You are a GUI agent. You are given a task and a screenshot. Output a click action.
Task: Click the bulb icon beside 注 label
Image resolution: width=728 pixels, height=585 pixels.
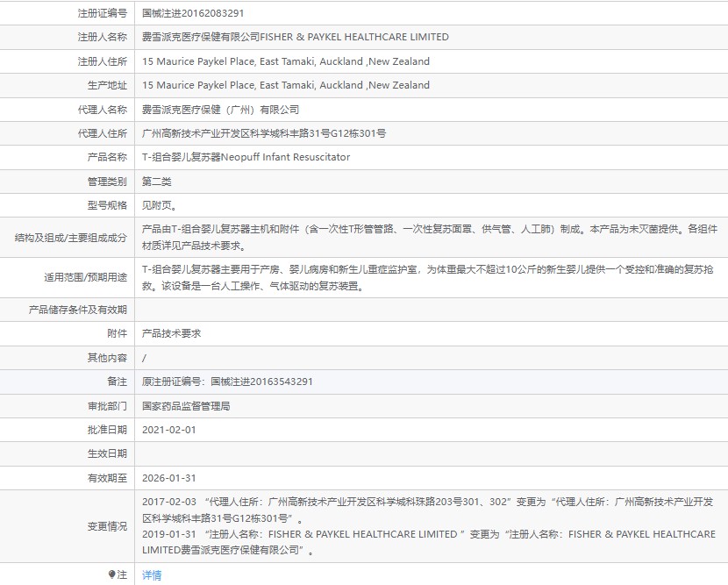click(111, 574)
